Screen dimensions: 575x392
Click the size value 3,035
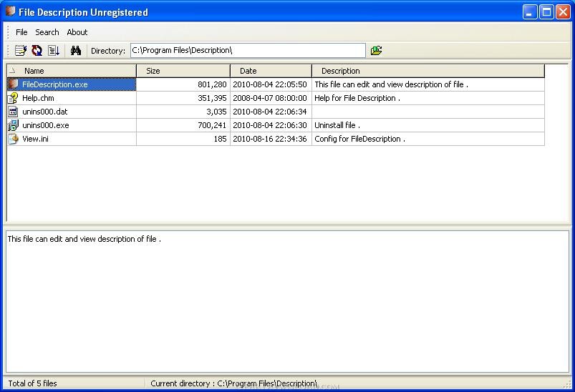point(216,112)
